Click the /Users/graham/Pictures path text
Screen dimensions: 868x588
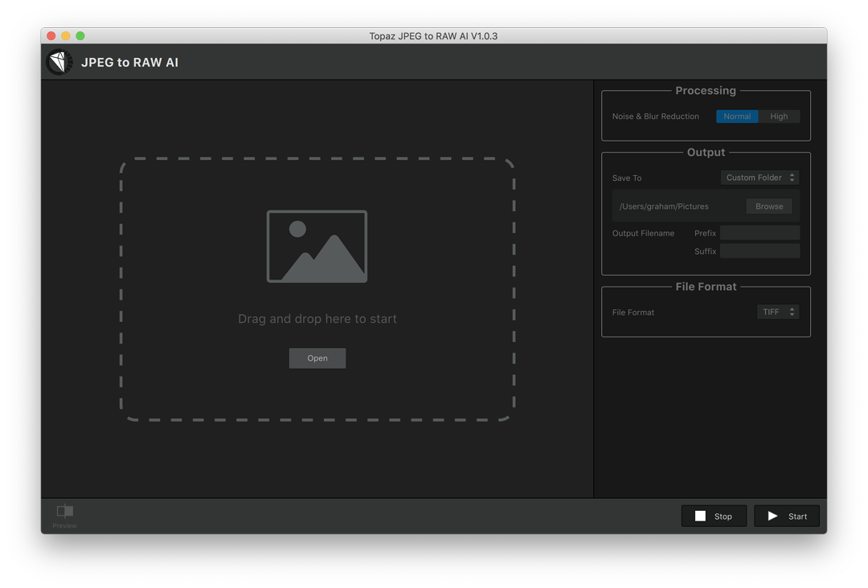tap(664, 206)
